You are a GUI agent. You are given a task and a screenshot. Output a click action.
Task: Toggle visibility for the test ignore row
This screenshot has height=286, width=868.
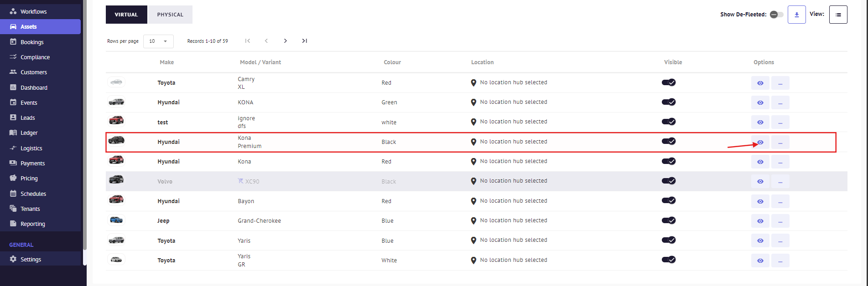click(669, 122)
